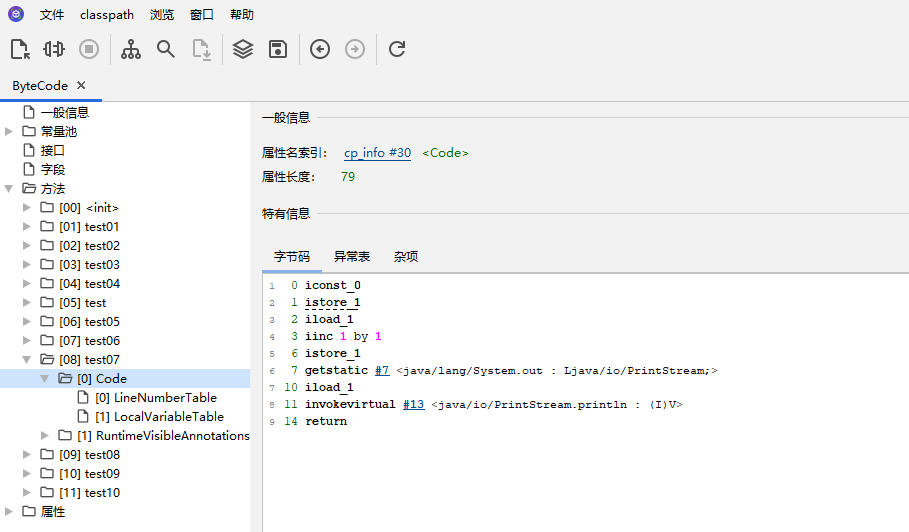Screen dimensions: 909x532
Task: Click the LocalVariableTable file icon
Action: pos(83,416)
